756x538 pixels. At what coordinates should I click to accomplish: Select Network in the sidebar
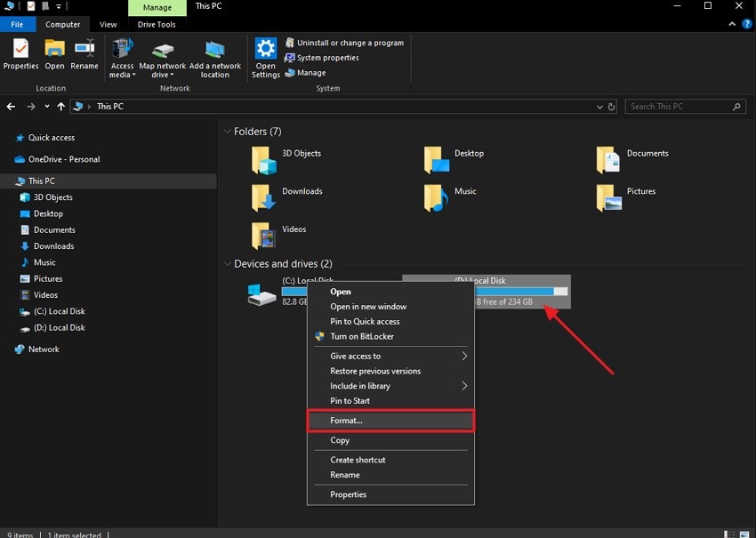point(44,349)
